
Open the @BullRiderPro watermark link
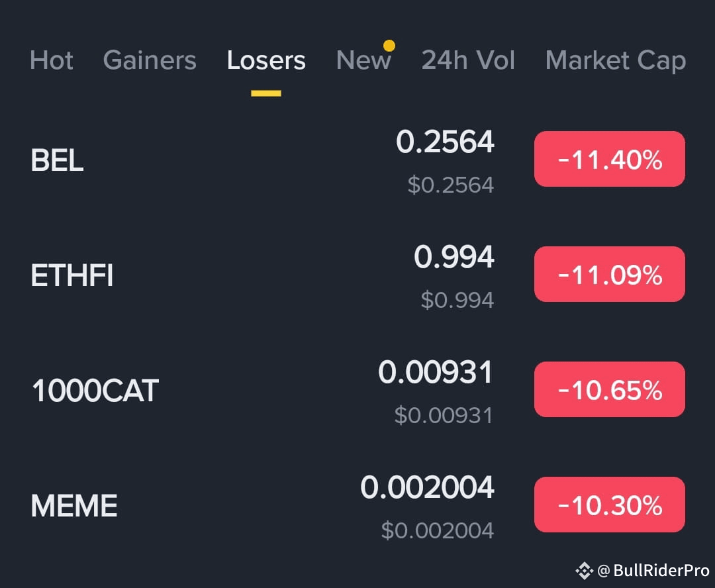coord(653,571)
